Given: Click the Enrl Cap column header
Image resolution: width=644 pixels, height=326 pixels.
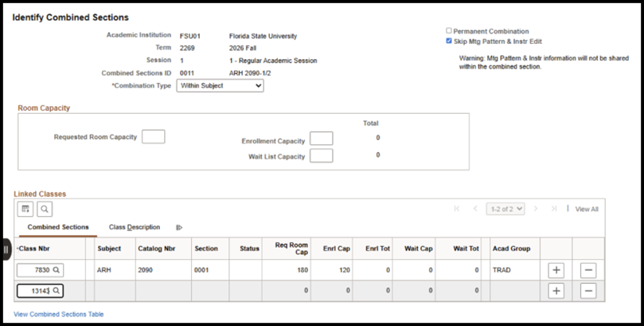Looking at the screenshot, I should pos(337,249).
